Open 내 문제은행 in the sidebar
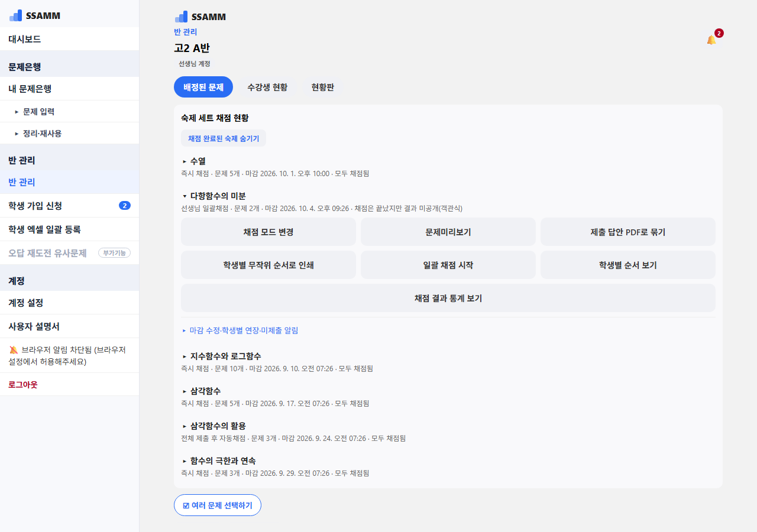Viewport: 757px width, 532px height. coord(69,89)
